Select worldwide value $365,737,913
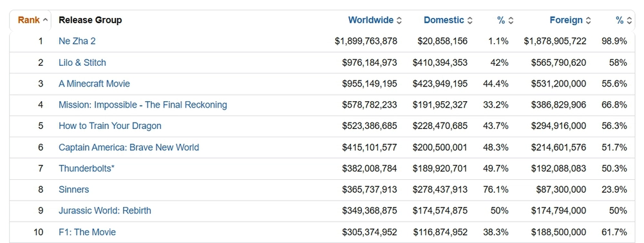The height and width of the screenshot is (243, 644). pos(370,190)
